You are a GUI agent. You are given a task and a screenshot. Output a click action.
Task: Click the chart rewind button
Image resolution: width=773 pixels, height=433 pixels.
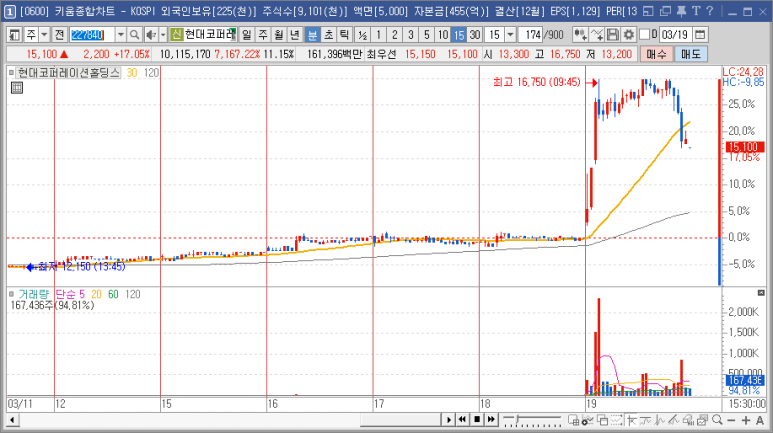[x=462, y=420]
